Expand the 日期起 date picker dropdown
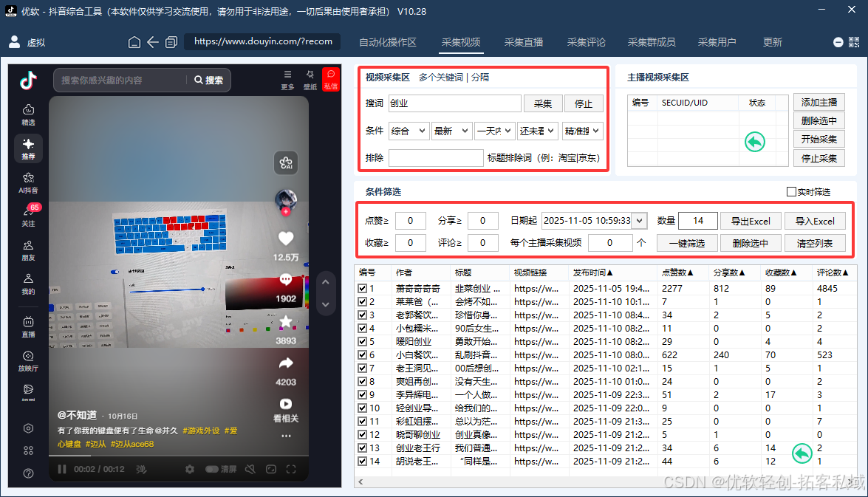This screenshot has width=868, height=497. point(640,221)
